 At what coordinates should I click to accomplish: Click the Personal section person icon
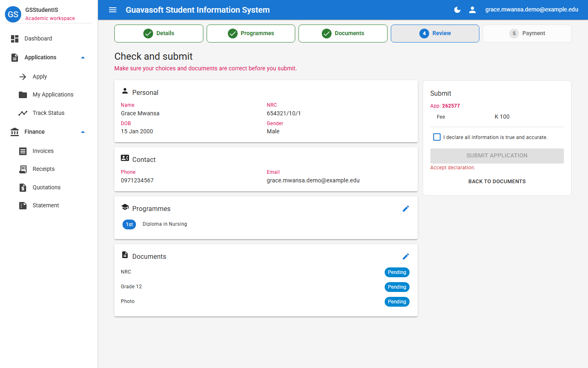pyautogui.click(x=125, y=91)
